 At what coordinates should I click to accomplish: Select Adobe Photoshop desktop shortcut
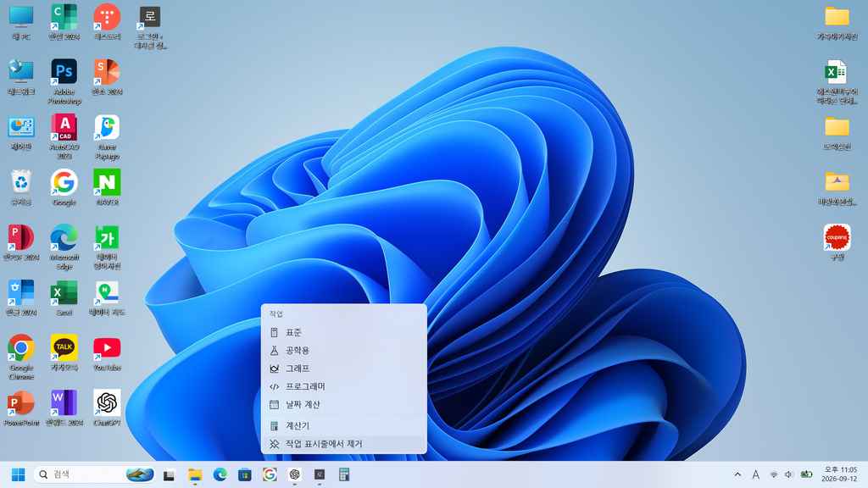(64, 82)
